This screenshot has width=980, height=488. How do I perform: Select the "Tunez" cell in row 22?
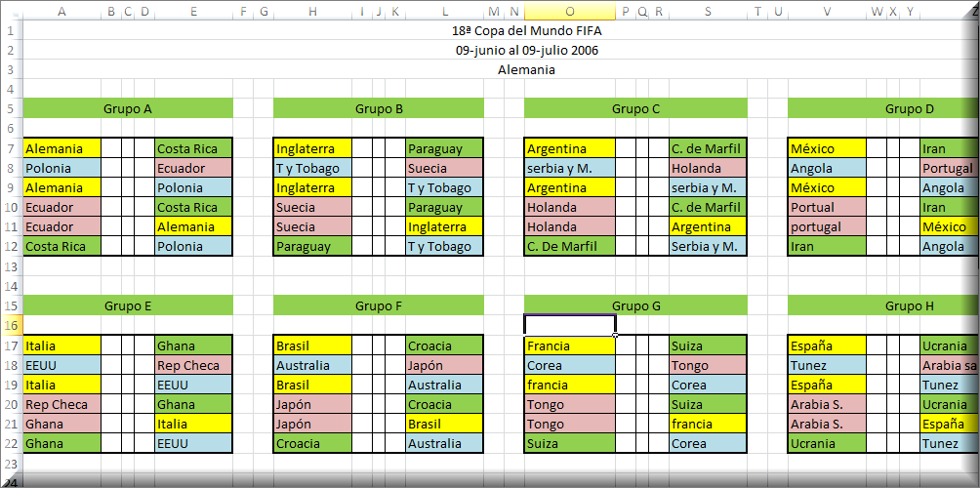[x=947, y=443]
